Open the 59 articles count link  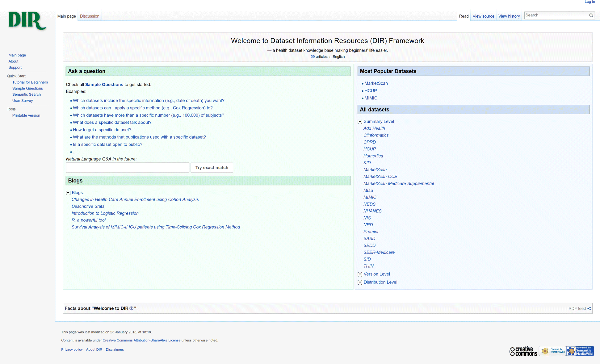click(313, 57)
